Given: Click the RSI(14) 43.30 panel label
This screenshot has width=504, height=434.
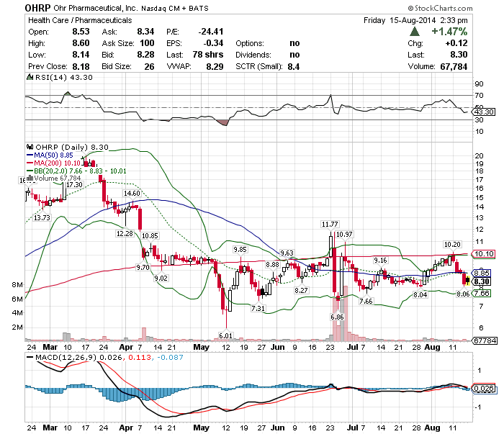Looking at the screenshot, I should (63, 78).
